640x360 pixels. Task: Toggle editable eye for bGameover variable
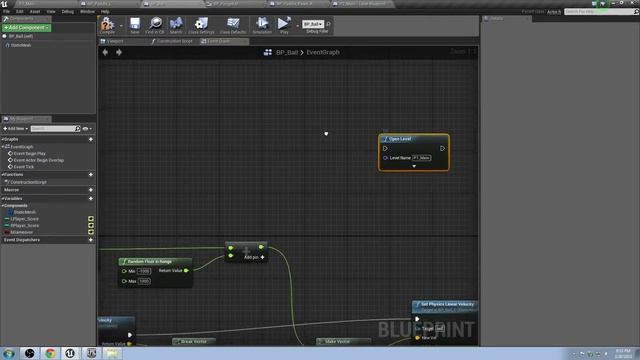pyautogui.click(x=91, y=232)
